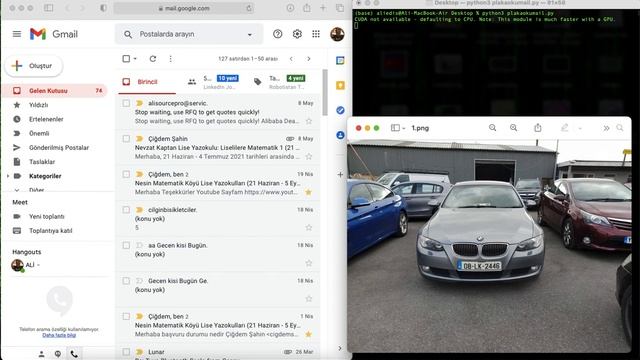This screenshot has width=640, height=360.
Task: Open the Google account avatar
Action: (x=337, y=34)
